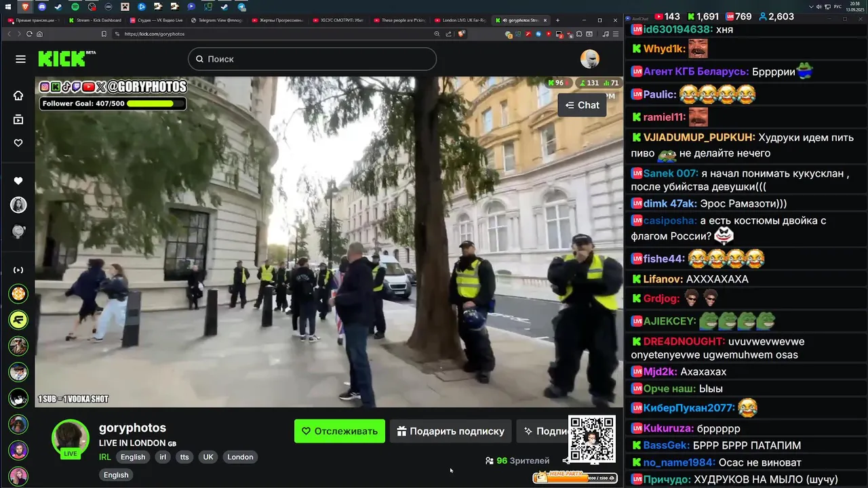This screenshot has width=868, height=488.
Task: Open the poker-chip recommended channel avatar
Action: pos(18,293)
